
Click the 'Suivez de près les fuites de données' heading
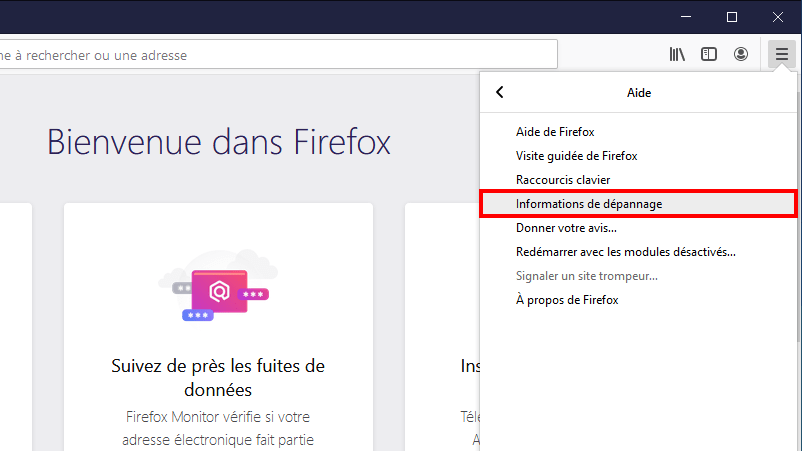pyautogui.click(x=218, y=378)
